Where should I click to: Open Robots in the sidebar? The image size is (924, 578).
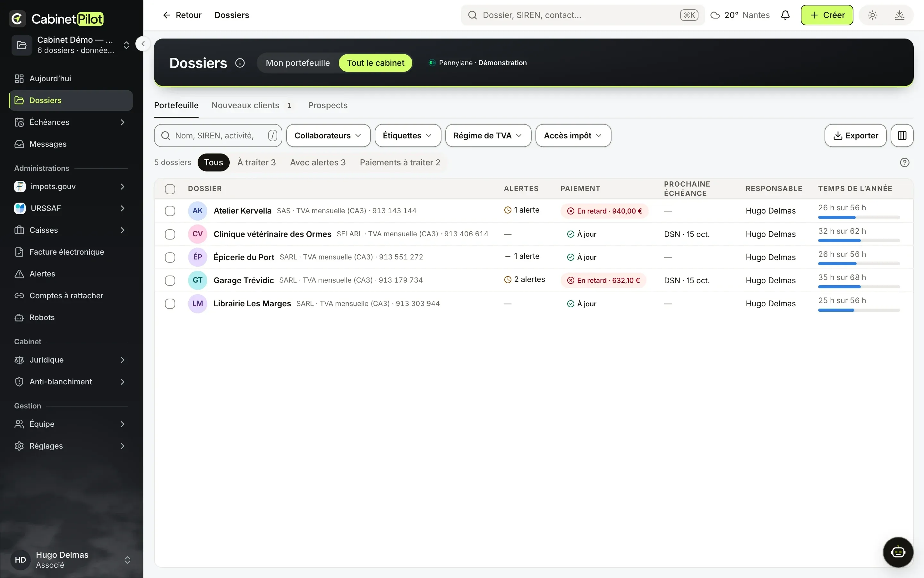click(x=71, y=317)
